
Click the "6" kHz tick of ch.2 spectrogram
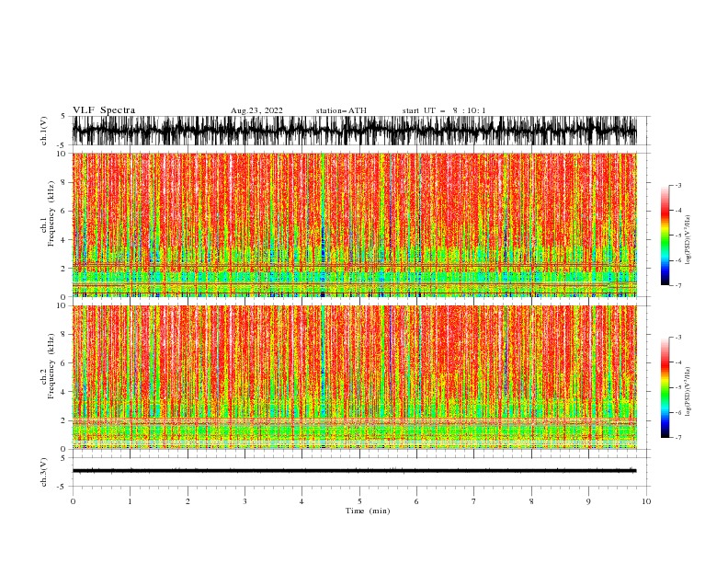(x=63, y=363)
